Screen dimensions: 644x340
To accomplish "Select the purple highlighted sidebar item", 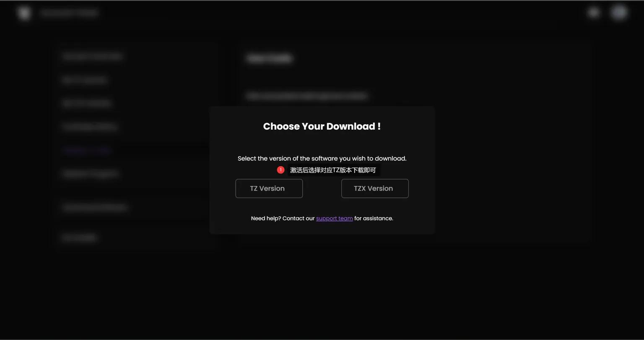I will (x=87, y=150).
